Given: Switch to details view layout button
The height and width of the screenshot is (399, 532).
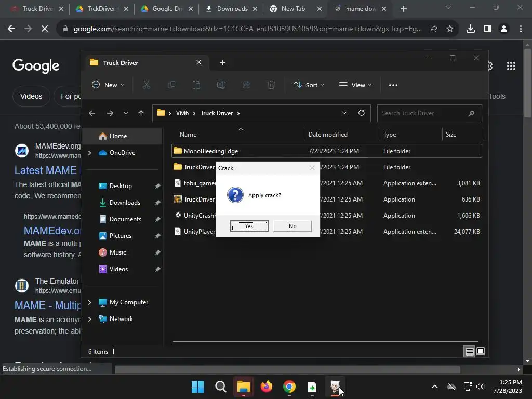Looking at the screenshot, I should (469, 352).
